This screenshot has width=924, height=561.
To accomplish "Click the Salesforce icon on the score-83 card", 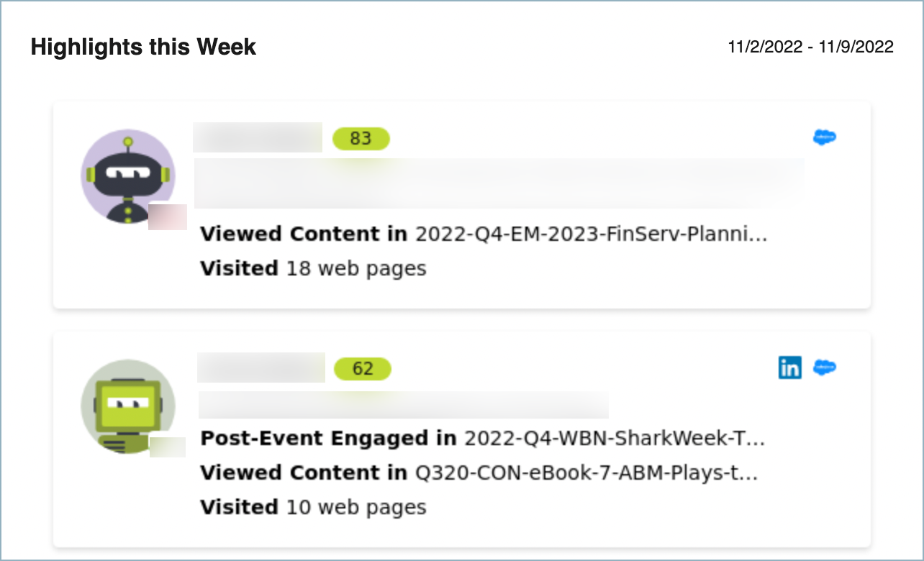I will pyautogui.click(x=824, y=137).
